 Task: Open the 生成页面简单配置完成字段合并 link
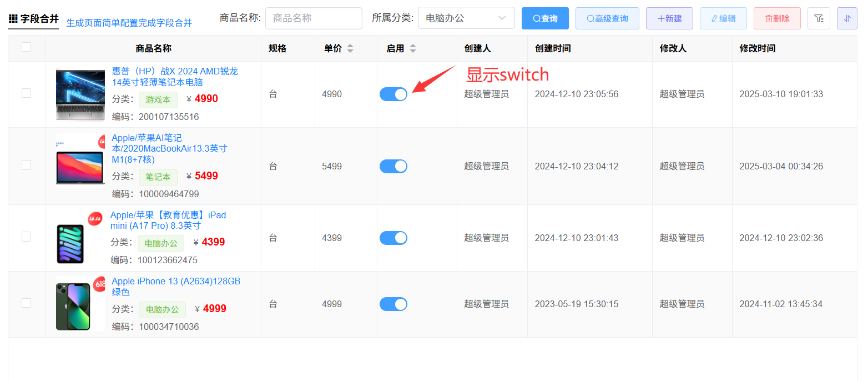(x=129, y=23)
